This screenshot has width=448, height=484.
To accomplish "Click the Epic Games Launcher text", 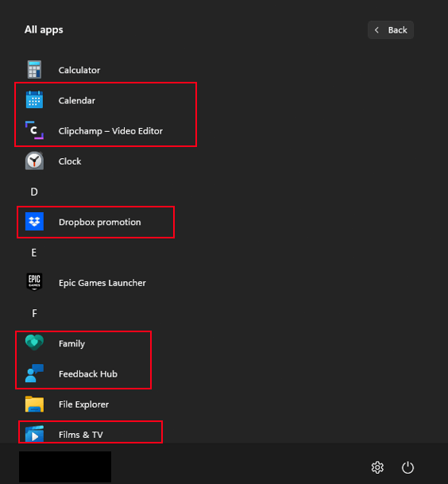I will pyautogui.click(x=102, y=283).
